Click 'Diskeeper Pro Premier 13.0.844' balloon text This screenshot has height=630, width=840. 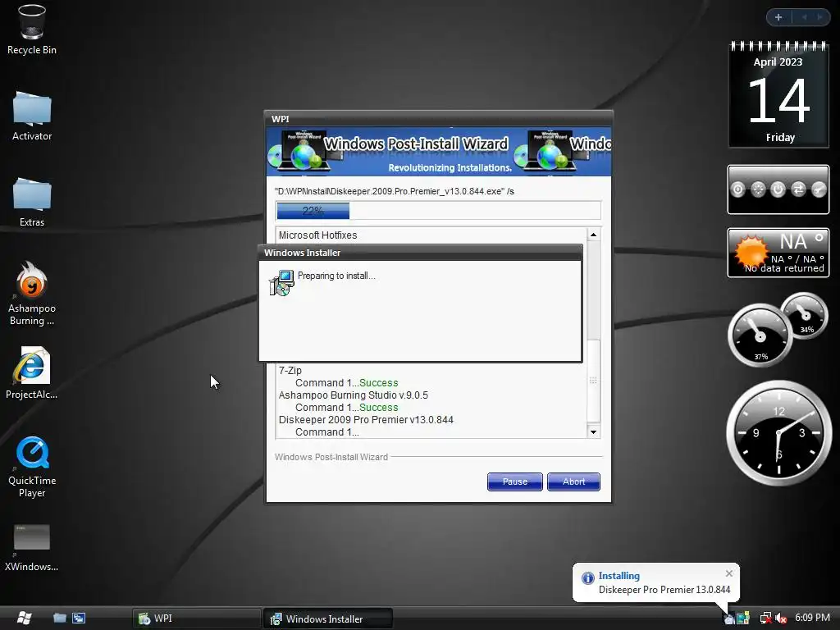[x=664, y=590]
